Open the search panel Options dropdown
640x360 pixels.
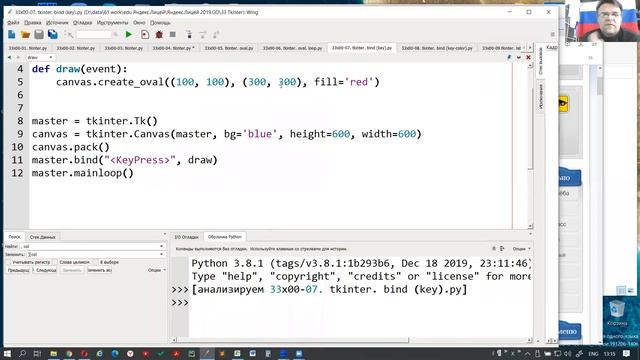coord(157,270)
